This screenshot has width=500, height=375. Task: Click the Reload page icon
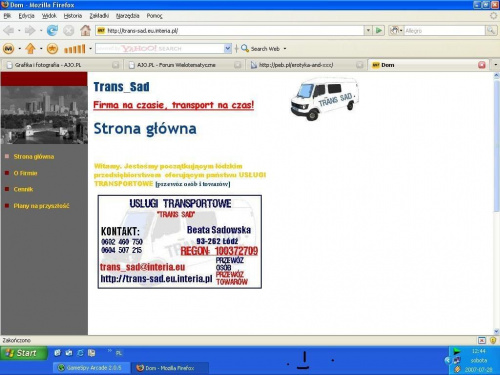click(x=52, y=31)
